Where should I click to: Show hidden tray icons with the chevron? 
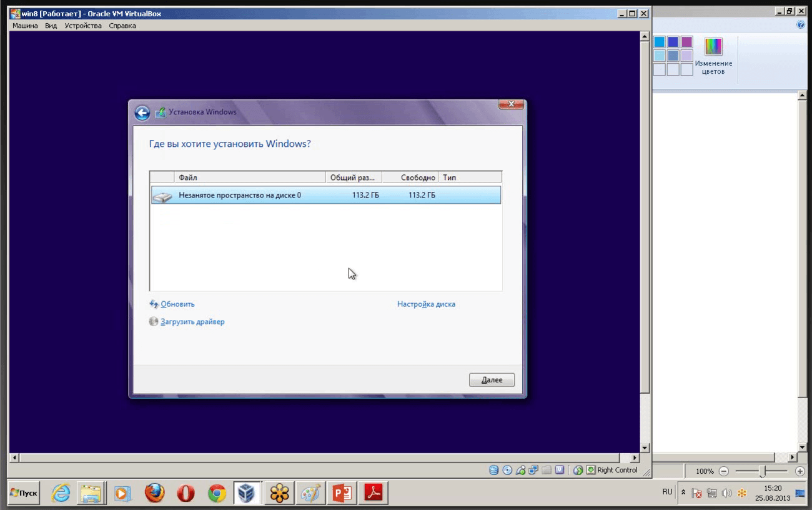(x=683, y=493)
